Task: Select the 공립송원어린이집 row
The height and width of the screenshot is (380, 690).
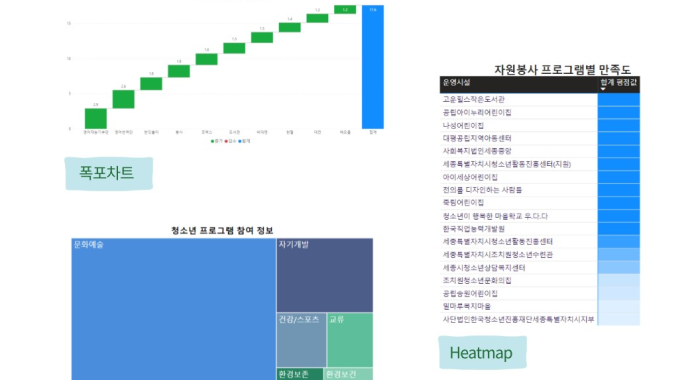Action: click(540, 293)
